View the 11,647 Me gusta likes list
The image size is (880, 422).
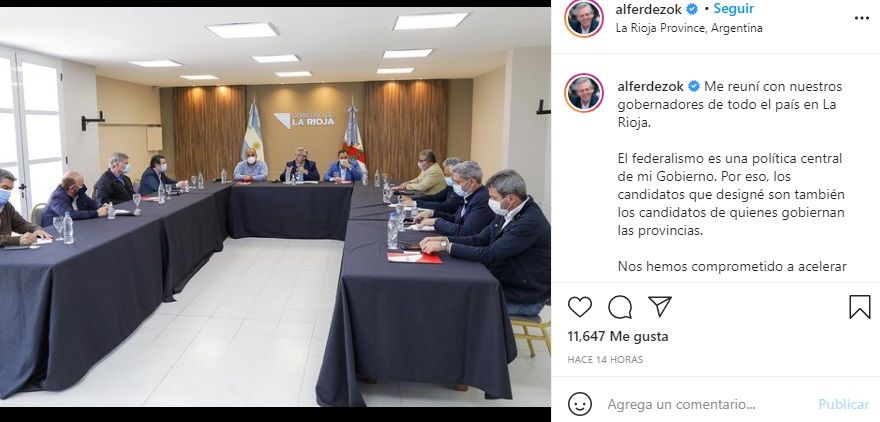pyautogui.click(x=617, y=337)
